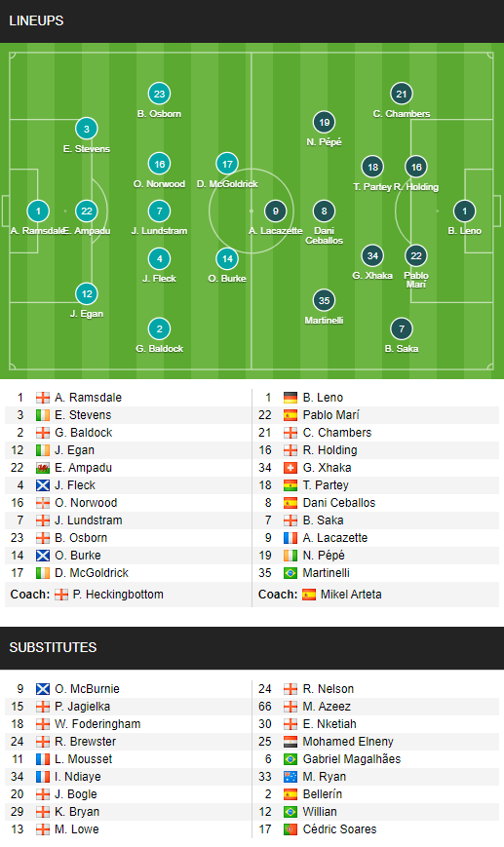Select B. Osborn's number 23 circle on pitch

159,94
